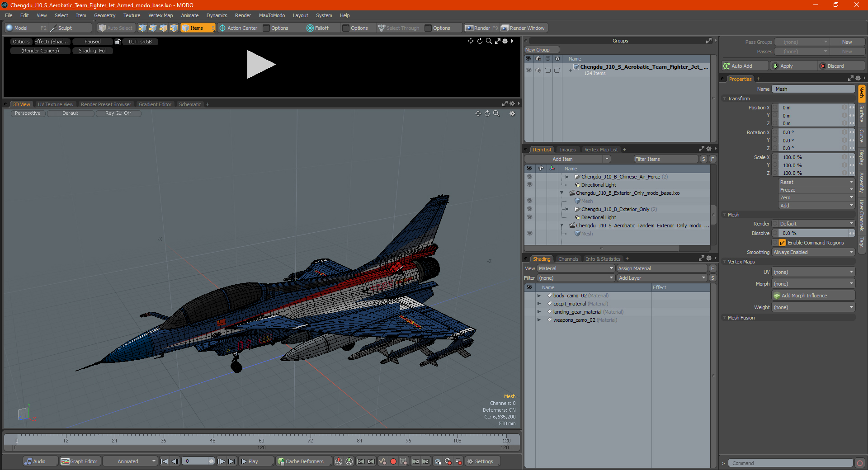
Task: Click 3D viewport pan move icon
Action: click(x=478, y=113)
